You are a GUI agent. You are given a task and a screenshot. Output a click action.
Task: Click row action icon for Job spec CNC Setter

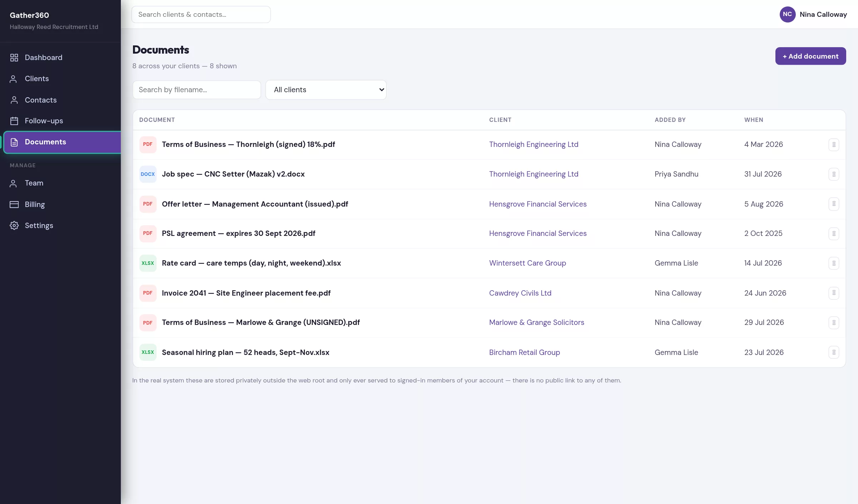pyautogui.click(x=834, y=174)
